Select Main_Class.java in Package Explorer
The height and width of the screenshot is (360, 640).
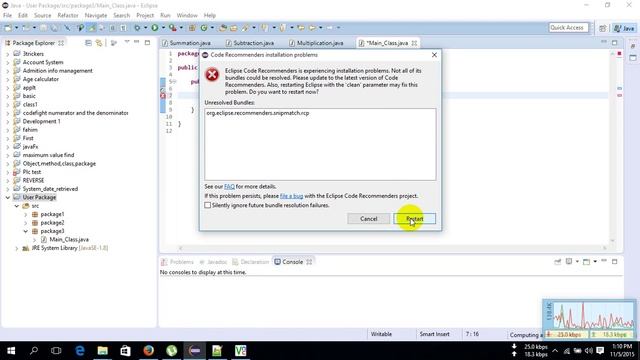(x=69, y=240)
